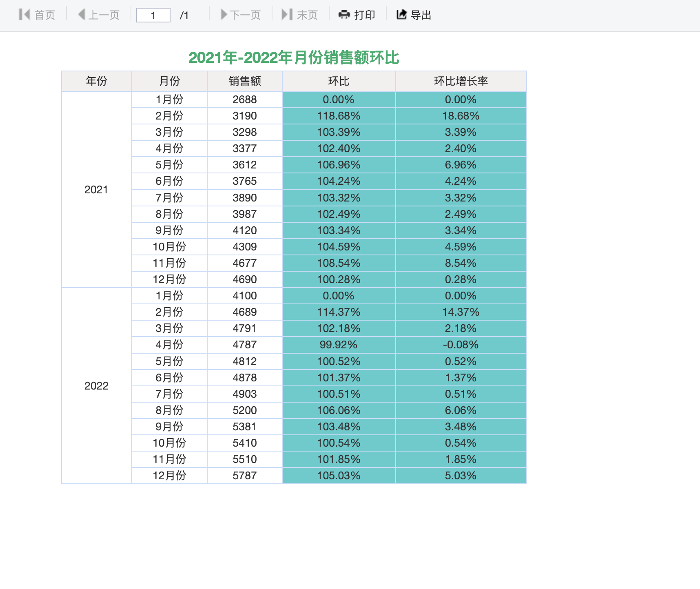This screenshot has width=700, height=589.
Task: Click sales value 4677
Action: 245,263
